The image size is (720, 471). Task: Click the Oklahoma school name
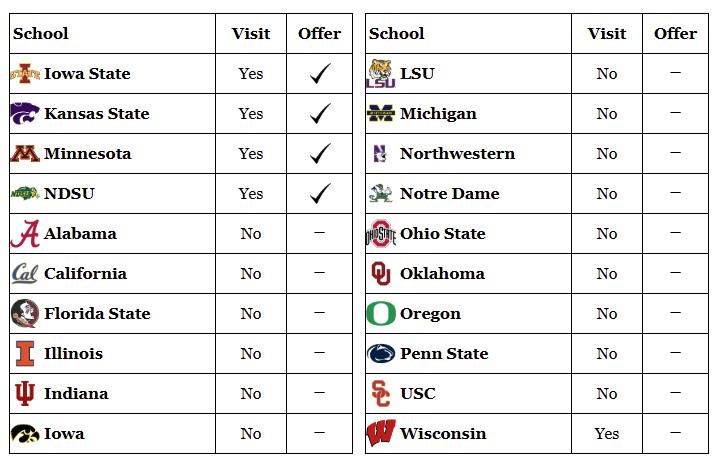tap(442, 274)
